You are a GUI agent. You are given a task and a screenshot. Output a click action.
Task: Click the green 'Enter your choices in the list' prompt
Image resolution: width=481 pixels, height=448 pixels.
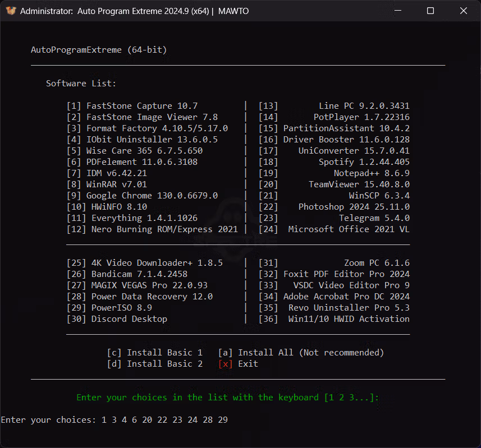228,398
